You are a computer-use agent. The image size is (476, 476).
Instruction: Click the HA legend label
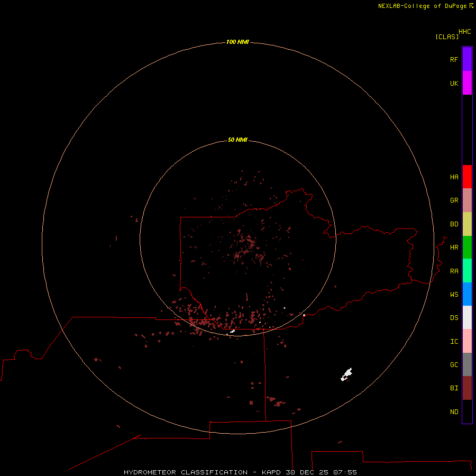454,177
